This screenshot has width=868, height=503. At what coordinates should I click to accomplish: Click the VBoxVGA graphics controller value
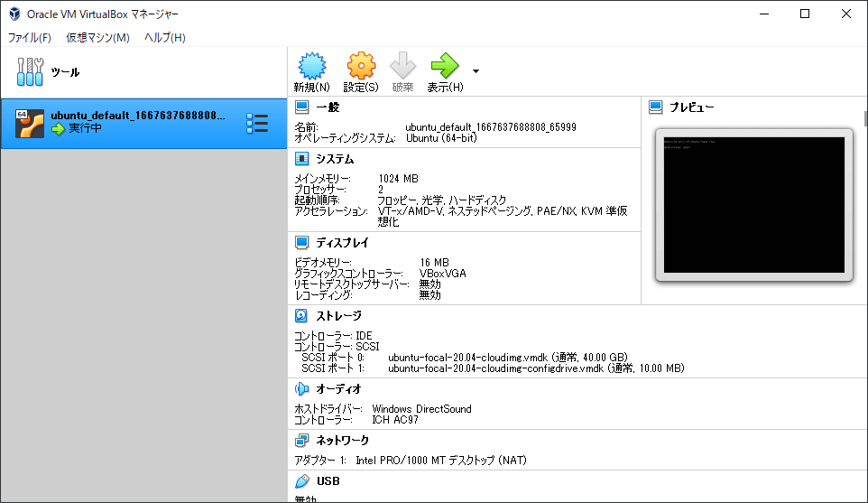click(442, 274)
